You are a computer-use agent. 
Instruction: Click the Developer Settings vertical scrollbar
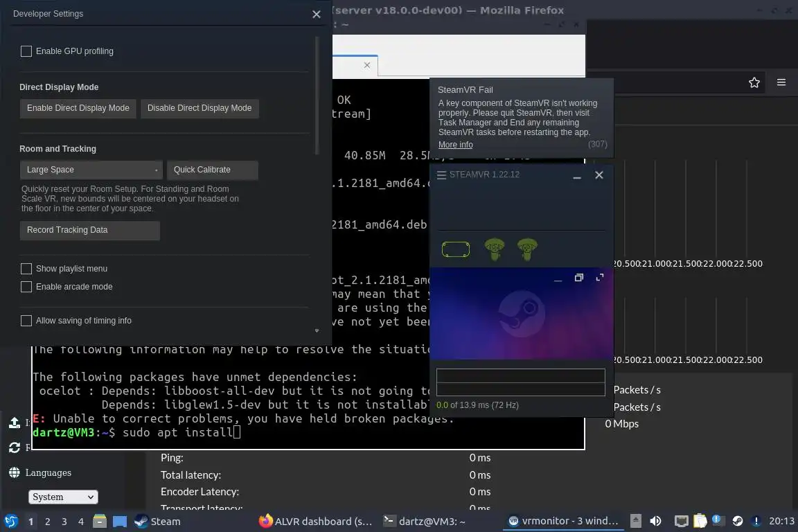(x=317, y=96)
